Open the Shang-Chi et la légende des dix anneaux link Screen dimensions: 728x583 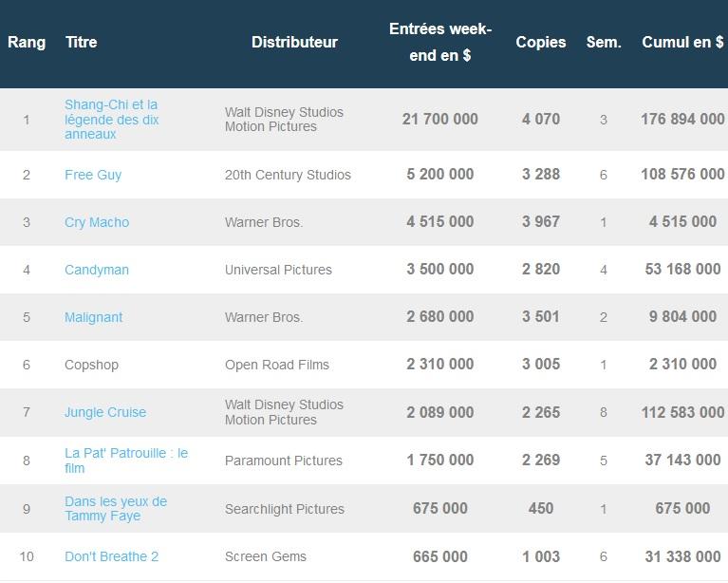tap(111, 120)
